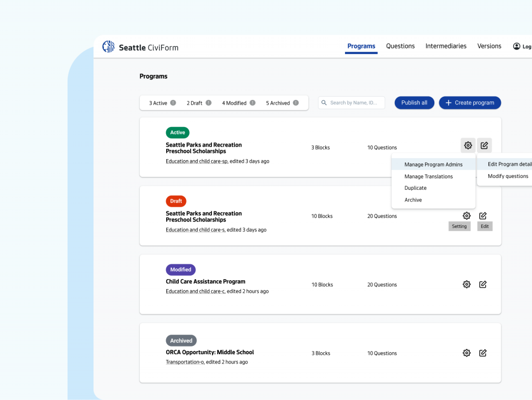
Task: Click the Seattle CiviForm logo icon
Action: pyautogui.click(x=108, y=47)
